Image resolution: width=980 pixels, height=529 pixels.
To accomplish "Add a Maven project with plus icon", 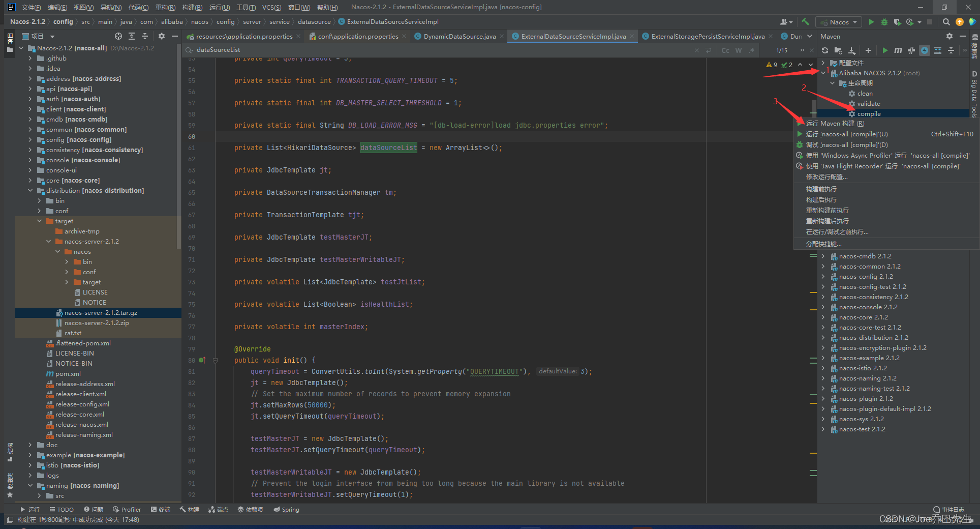I will [868, 50].
